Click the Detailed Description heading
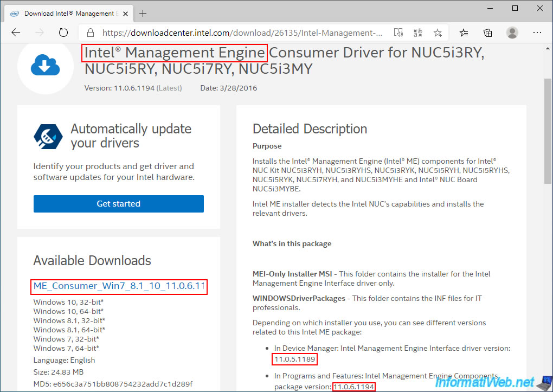The height and width of the screenshot is (392, 553). pyautogui.click(x=310, y=129)
